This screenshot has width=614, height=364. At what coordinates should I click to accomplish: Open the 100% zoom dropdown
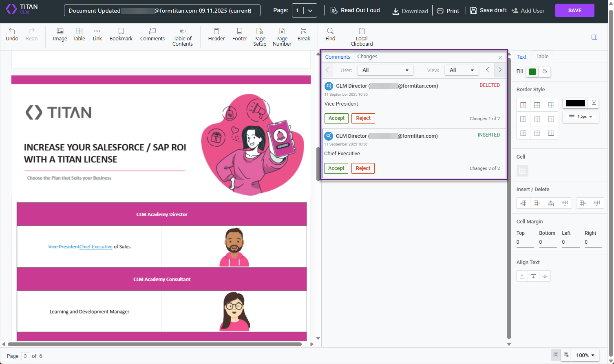pyautogui.click(x=585, y=355)
